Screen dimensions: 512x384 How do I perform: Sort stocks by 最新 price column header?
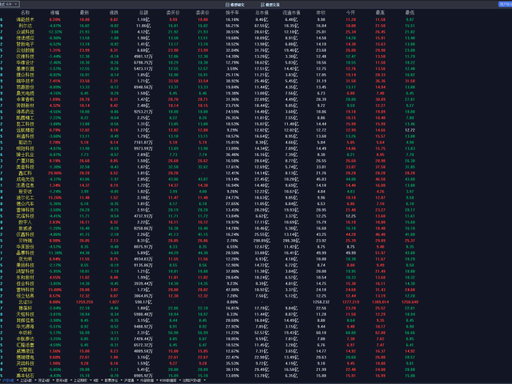(84, 12)
